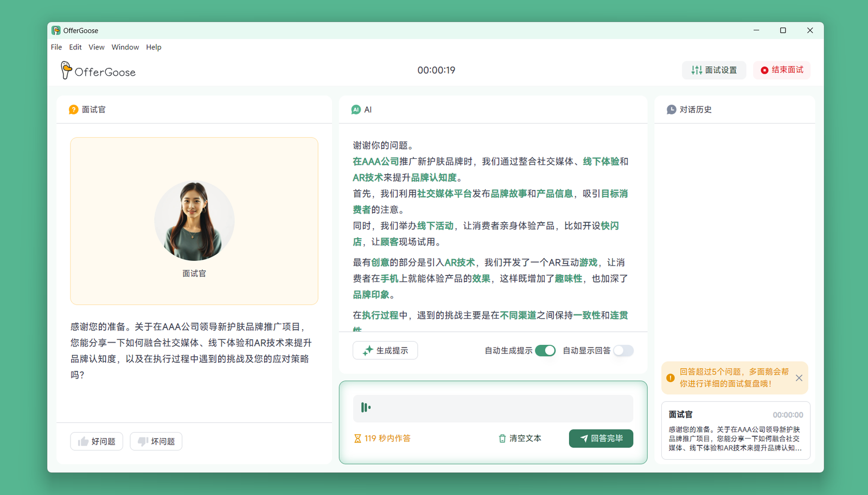The height and width of the screenshot is (495, 868).
Task: Click the hourglass icon beside 119秒内作答
Action: [x=358, y=438]
